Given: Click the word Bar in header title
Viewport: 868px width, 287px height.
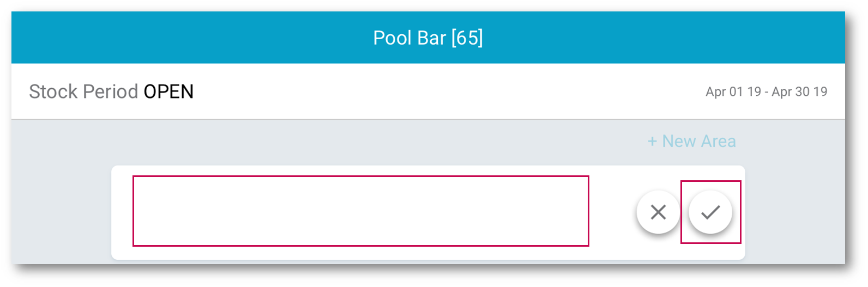Looking at the screenshot, I should tap(432, 38).
